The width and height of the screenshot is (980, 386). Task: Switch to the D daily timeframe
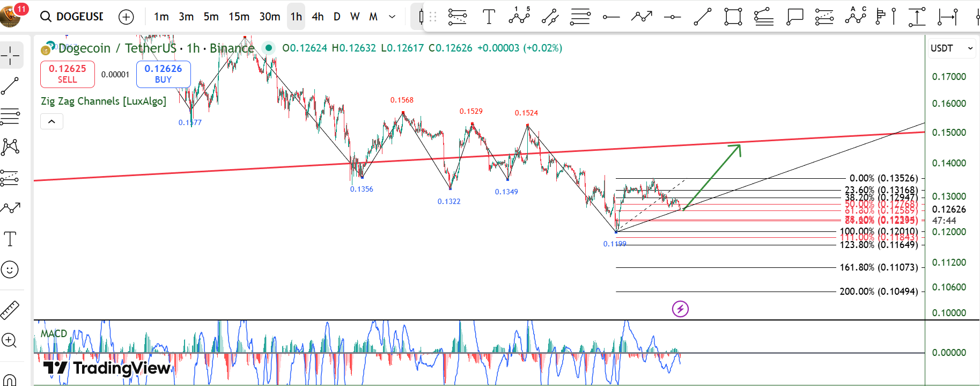tap(337, 17)
